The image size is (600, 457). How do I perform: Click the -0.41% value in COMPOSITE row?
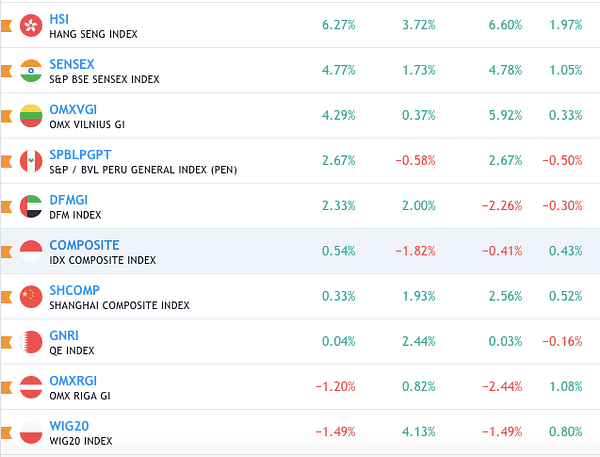tap(502, 251)
